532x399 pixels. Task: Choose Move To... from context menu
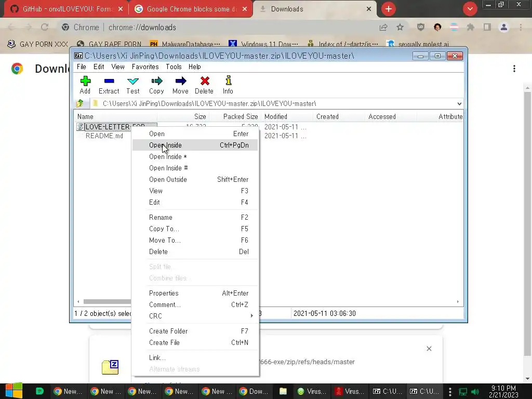click(x=195, y=240)
